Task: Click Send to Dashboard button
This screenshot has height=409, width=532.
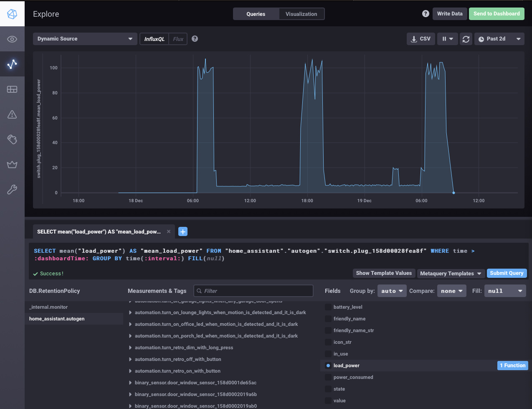Action: [x=497, y=14]
